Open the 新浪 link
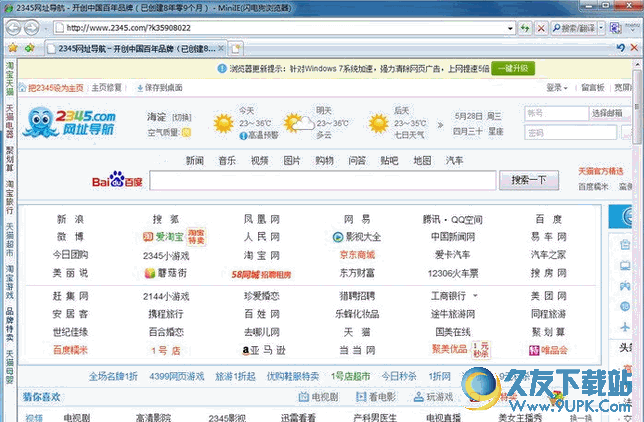Screen dimensions: 644x422 (x=70, y=219)
